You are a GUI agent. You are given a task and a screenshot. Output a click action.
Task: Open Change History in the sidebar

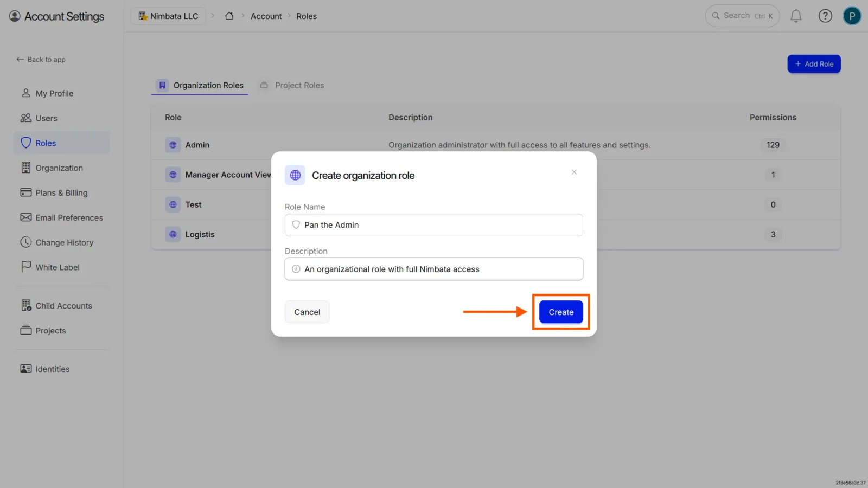point(62,242)
